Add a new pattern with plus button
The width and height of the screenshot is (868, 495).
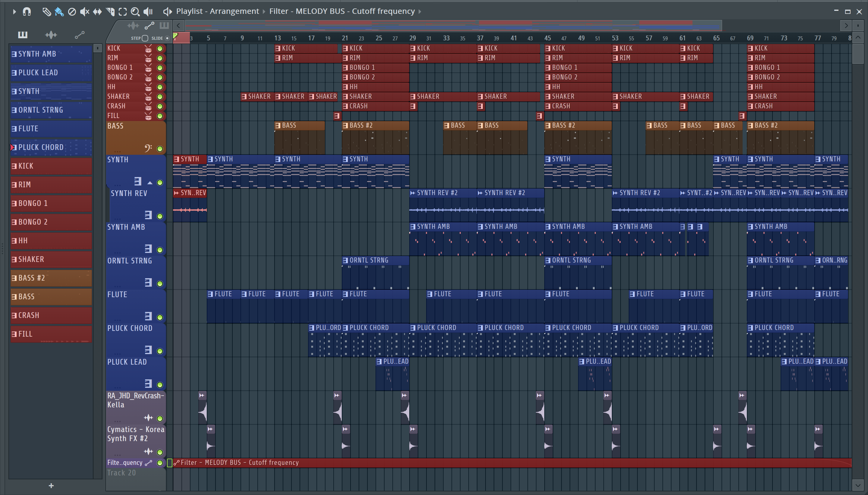(51, 485)
